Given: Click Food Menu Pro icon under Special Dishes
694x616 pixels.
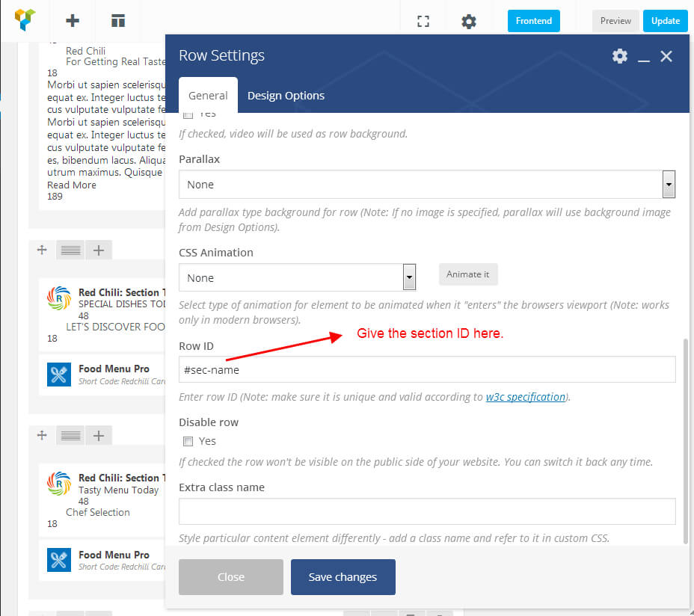Looking at the screenshot, I should (x=59, y=375).
